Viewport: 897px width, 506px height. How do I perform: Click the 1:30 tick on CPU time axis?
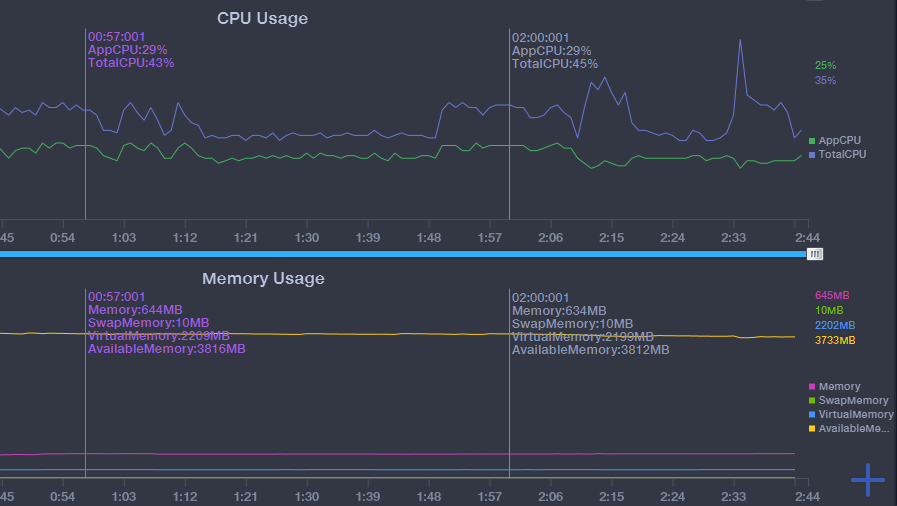click(307, 237)
